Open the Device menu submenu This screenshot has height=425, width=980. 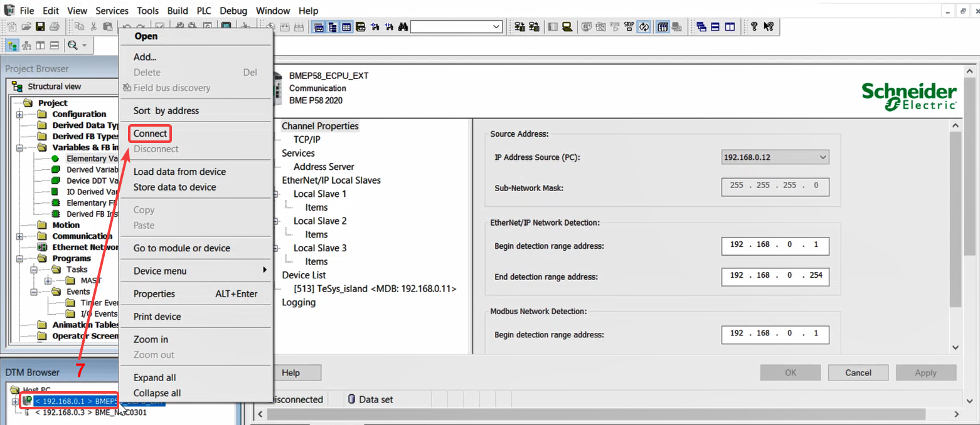pyautogui.click(x=196, y=271)
